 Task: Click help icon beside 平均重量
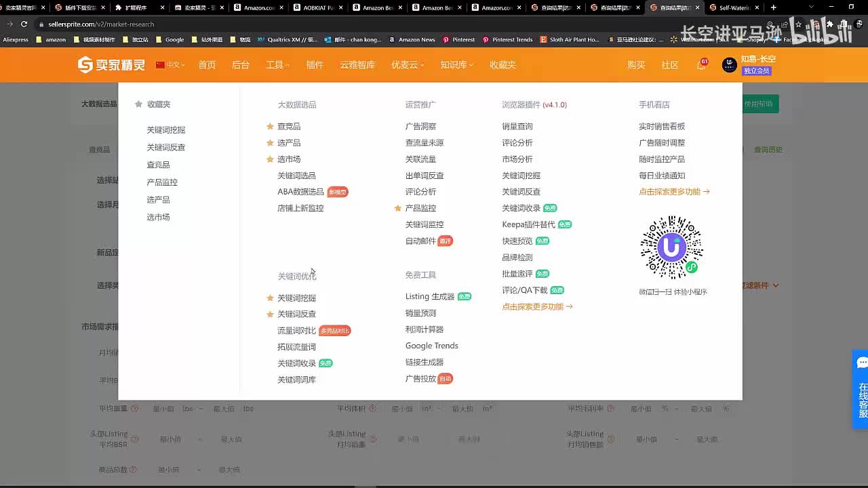[134, 409]
